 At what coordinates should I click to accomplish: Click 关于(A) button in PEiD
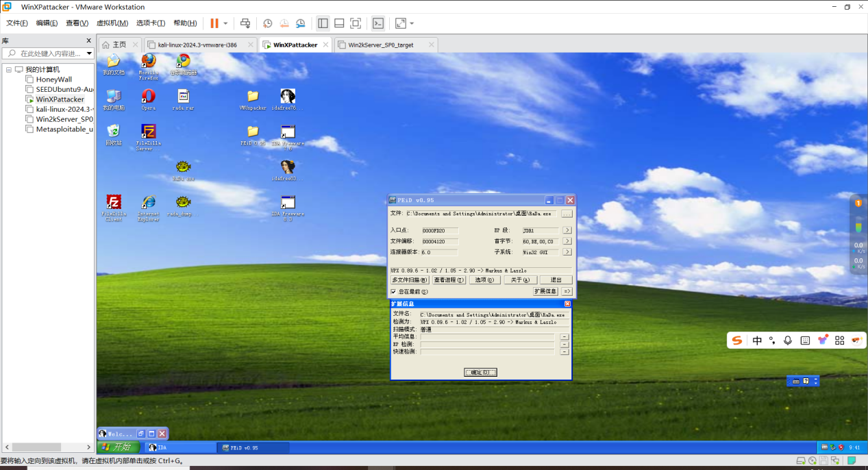pyautogui.click(x=521, y=280)
